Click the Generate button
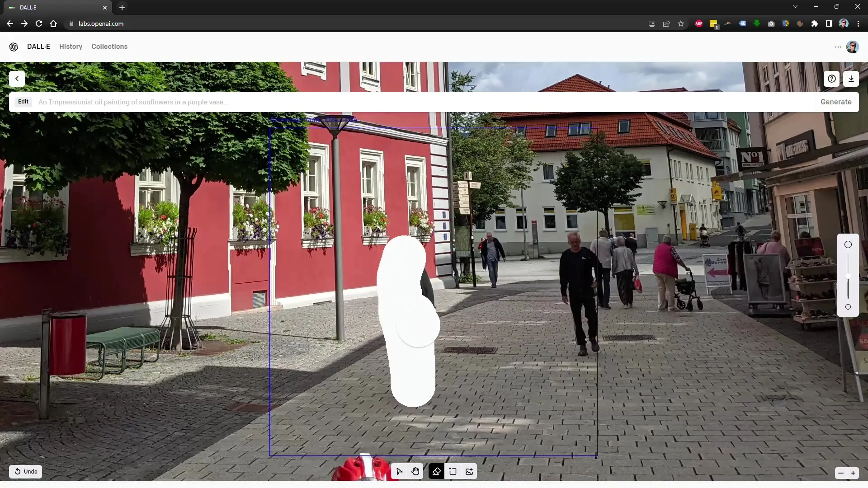The image size is (868, 488). pyautogui.click(x=836, y=102)
